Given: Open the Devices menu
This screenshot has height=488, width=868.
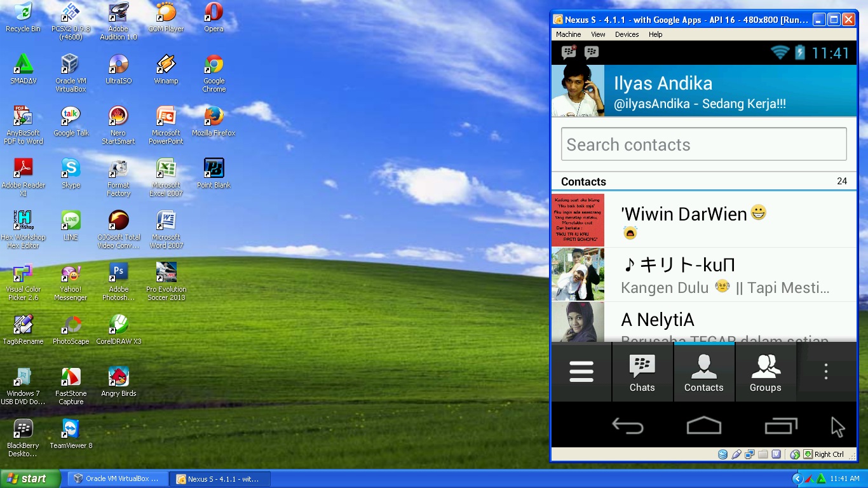Looking at the screenshot, I should pos(627,34).
